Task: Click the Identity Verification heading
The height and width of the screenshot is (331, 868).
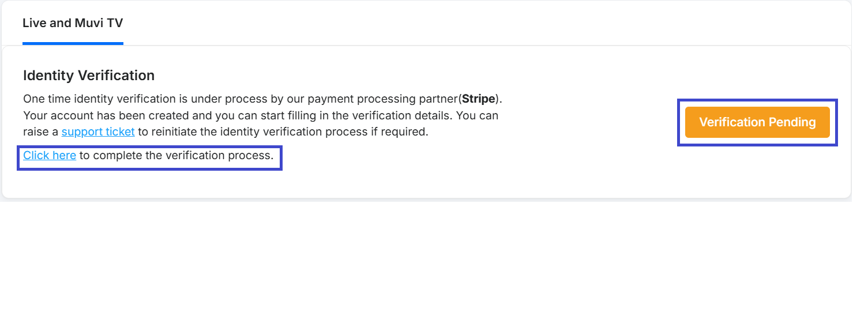Action: tap(89, 76)
